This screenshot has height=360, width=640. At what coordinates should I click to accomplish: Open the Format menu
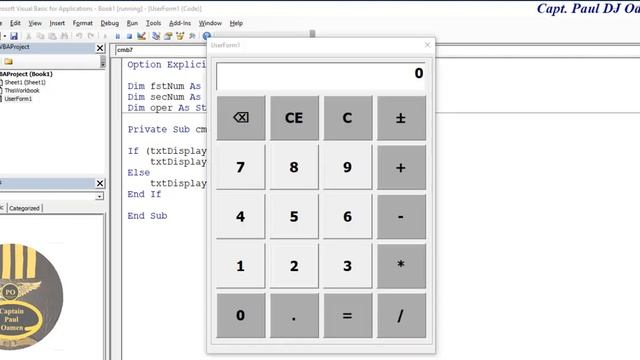82,23
